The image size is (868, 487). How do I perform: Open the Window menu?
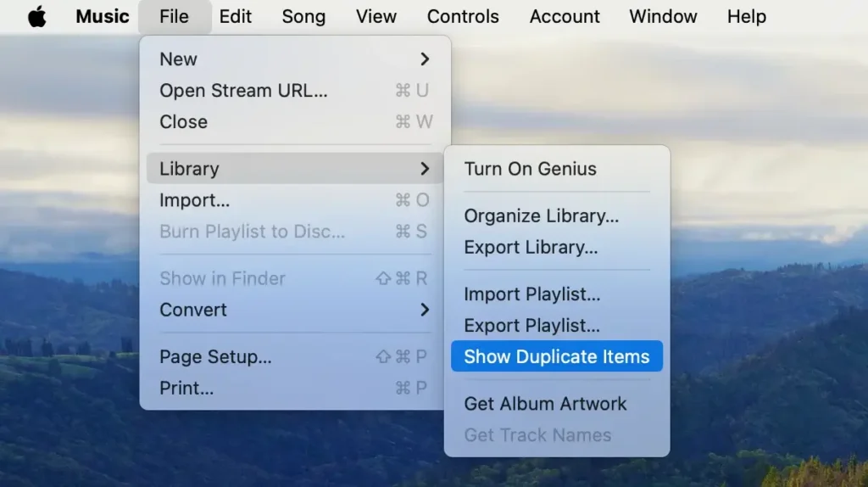[x=663, y=17]
